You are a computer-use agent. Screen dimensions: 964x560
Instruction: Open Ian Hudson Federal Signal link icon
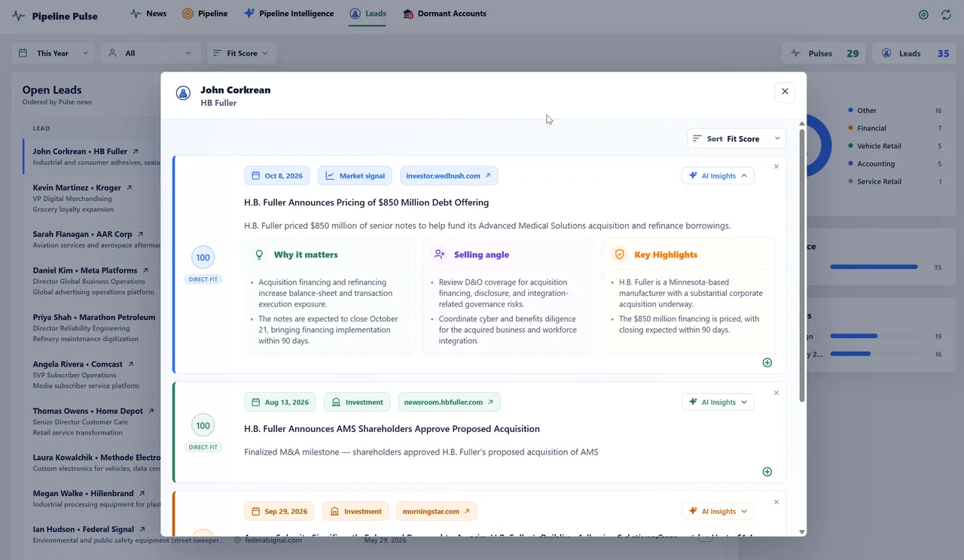point(142,529)
